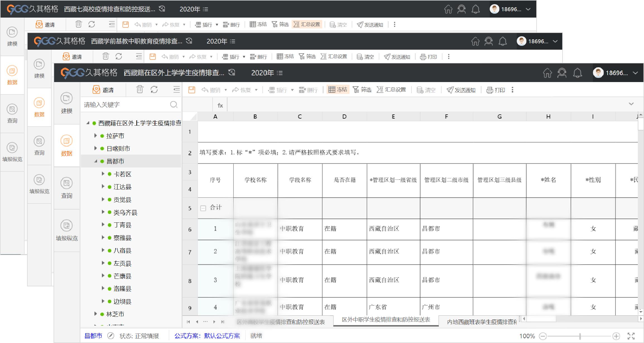This screenshot has height=343, width=644.
Task: Open notifications bell in front window
Action: (x=577, y=73)
